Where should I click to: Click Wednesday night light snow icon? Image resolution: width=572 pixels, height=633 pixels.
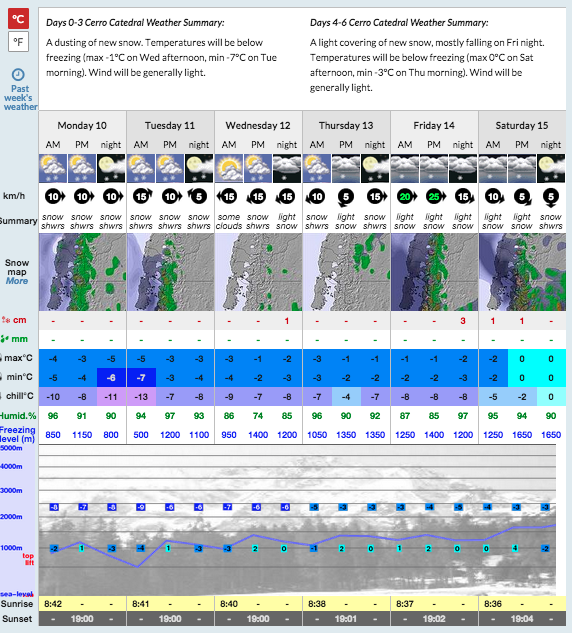[287, 168]
